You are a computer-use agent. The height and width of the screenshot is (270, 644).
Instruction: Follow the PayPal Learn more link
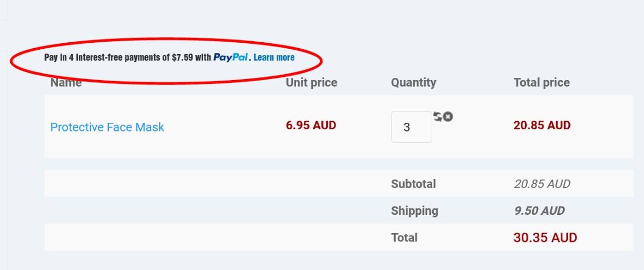point(274,57)
